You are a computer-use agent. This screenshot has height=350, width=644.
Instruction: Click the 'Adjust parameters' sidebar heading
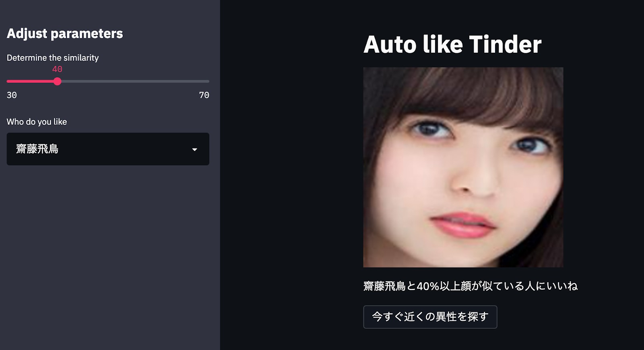[x=65, y=33]
